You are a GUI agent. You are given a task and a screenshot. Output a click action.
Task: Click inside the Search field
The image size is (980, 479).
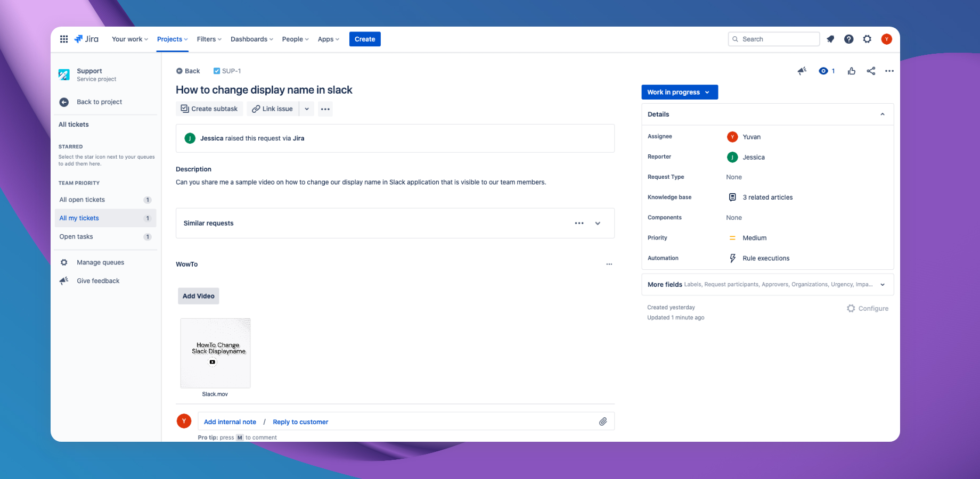[773, 39]
